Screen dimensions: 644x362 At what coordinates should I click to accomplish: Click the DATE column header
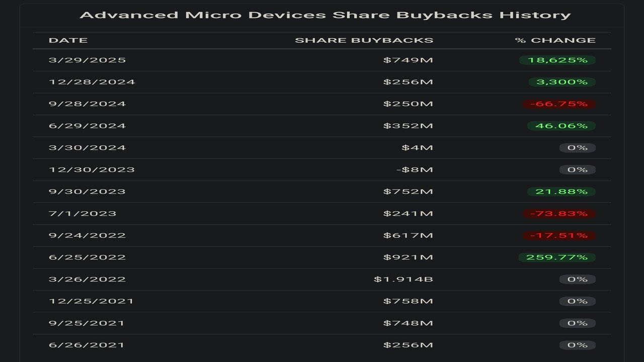[x=68, y=40]
